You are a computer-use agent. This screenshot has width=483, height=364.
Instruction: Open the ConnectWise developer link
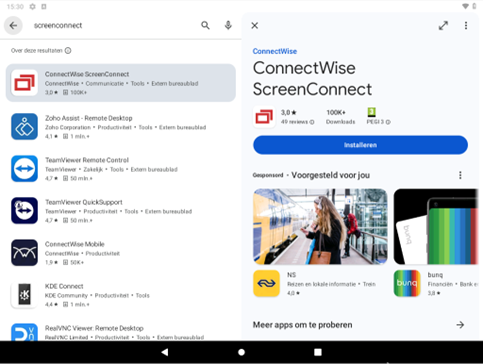click(x=275, y=51)
